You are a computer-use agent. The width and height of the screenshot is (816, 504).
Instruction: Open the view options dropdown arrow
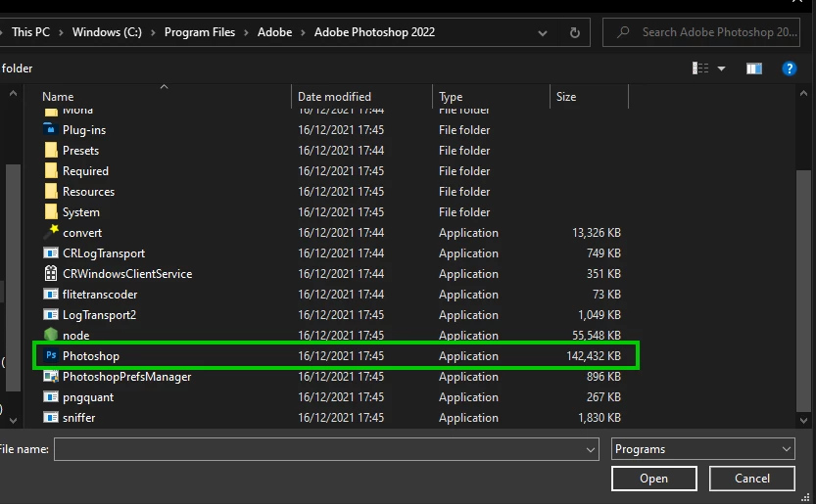pos(721,69)
